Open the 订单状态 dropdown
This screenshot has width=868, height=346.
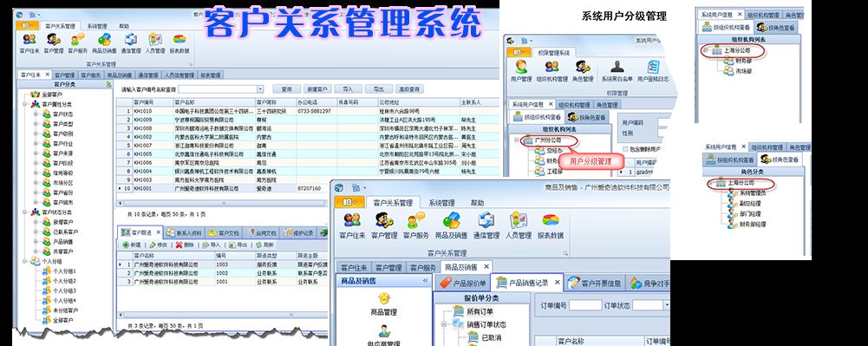651,305
